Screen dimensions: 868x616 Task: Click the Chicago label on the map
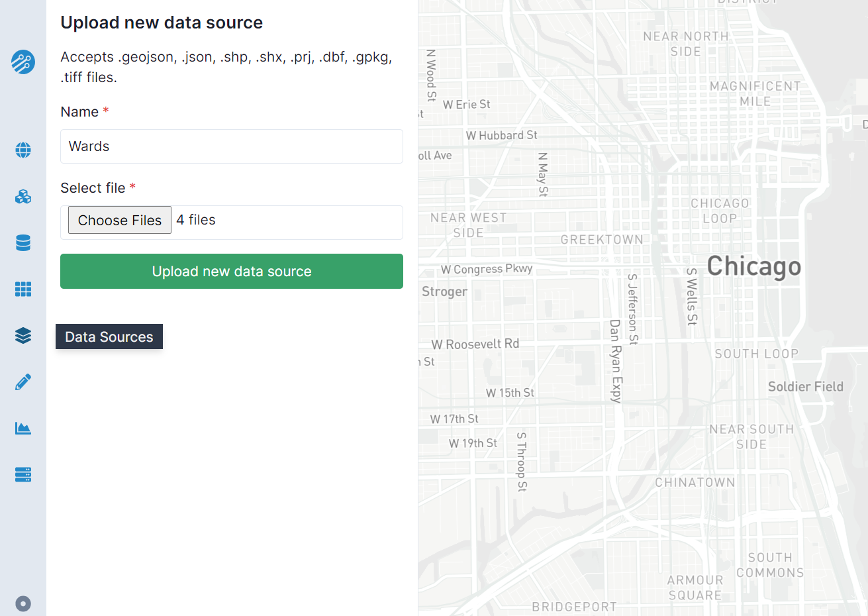(x=753, y=266)
